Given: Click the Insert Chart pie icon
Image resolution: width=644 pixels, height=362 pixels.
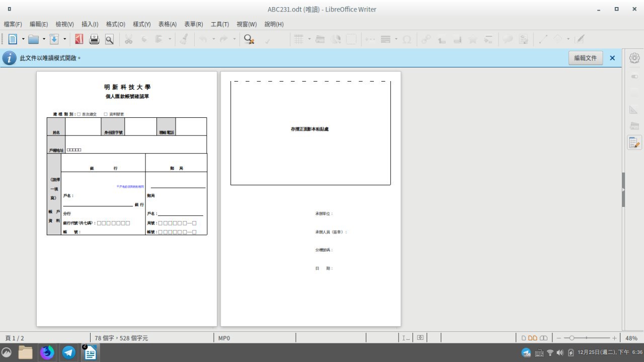Looking at the screenshot, I should pos(336,39).
